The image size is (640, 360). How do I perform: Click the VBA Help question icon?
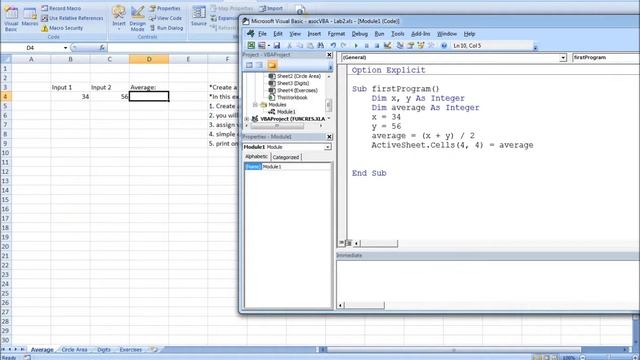tap(444, 46)
